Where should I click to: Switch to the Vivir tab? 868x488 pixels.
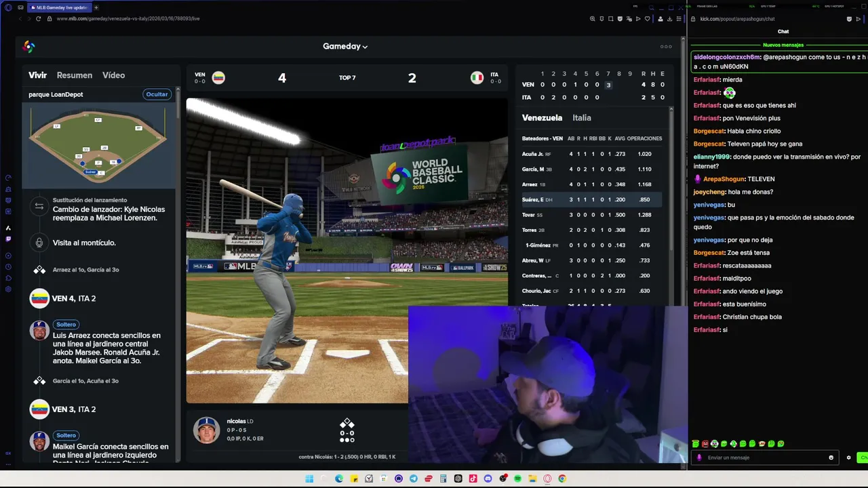tap(38, 75)
